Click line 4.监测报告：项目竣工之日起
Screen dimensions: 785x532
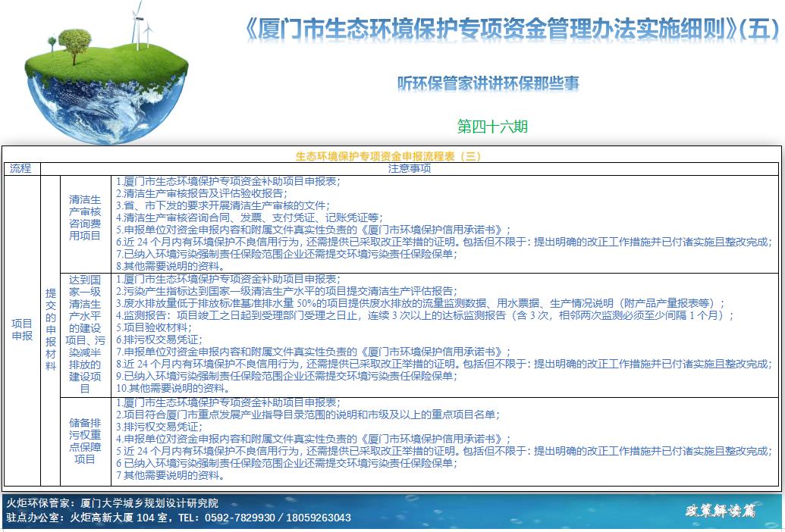(x=425, y=315)
